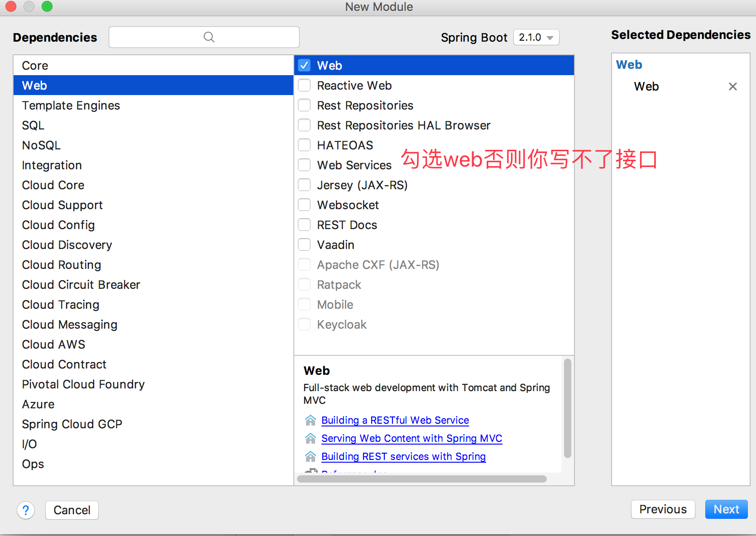Open the Spring Cloud GCP category
This screenshot has height=536, width=756.
pos(153,424)
